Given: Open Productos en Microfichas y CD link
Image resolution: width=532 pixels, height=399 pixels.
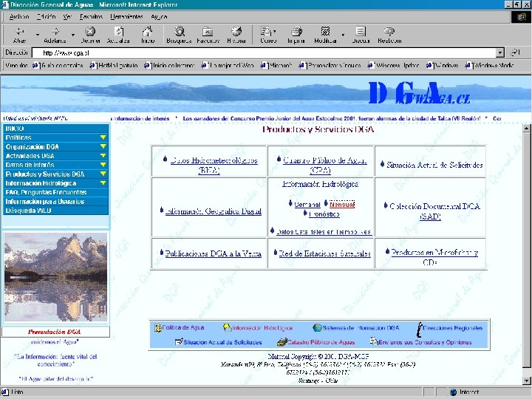Looking at the screenshot, I should [x=434, y=257].
